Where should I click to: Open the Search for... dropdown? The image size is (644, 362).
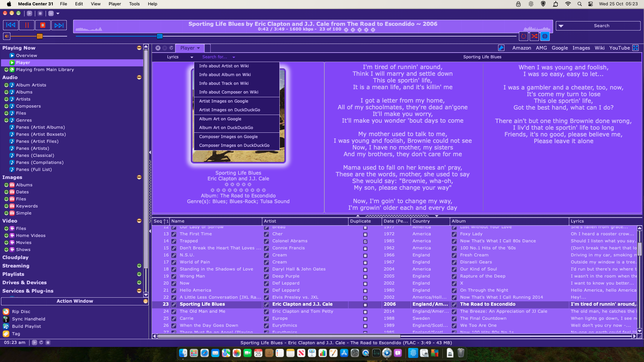pyautogui.click(x=219, y=57)
